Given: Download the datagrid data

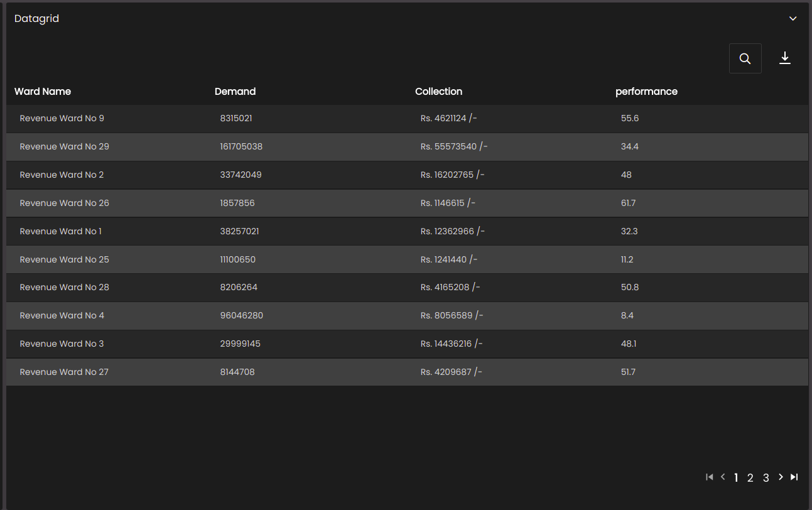Looking at the screenshot, I should coord(785,58).
